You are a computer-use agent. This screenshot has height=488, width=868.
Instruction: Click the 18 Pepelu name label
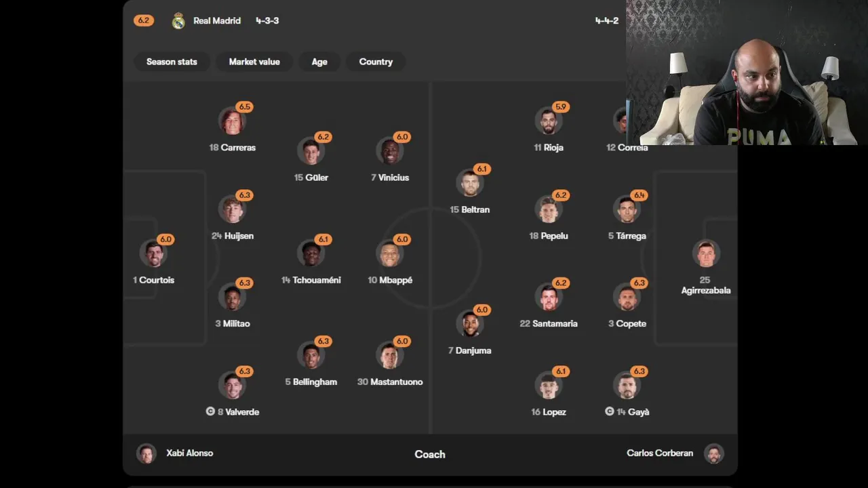pos(549,236)
